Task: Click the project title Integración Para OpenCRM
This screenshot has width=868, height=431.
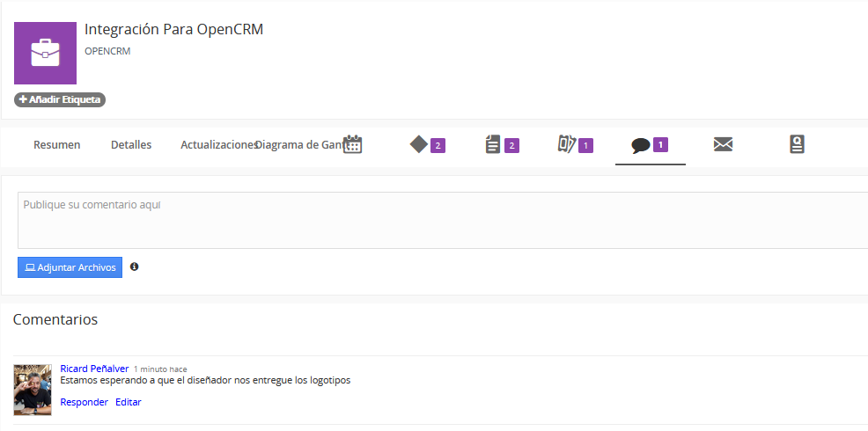Action: [x=173, y=29]
